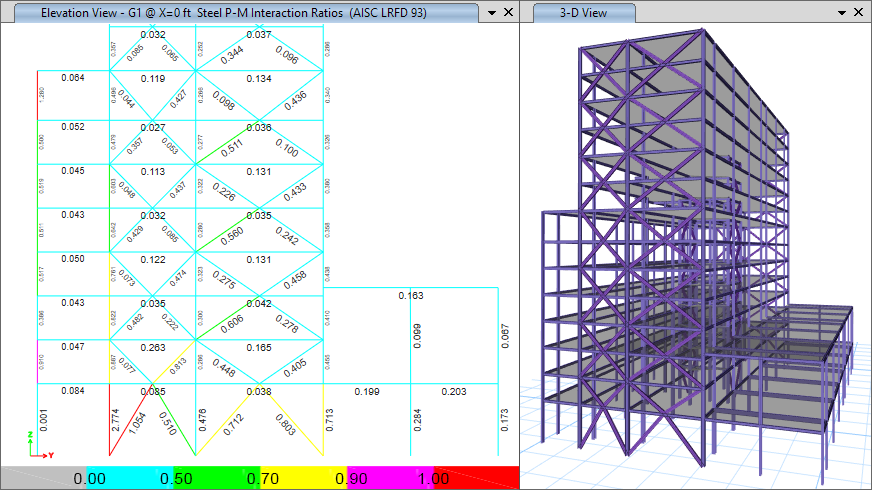Switch to the Elevation View tab
872x490 pixels.
(240, 13)
